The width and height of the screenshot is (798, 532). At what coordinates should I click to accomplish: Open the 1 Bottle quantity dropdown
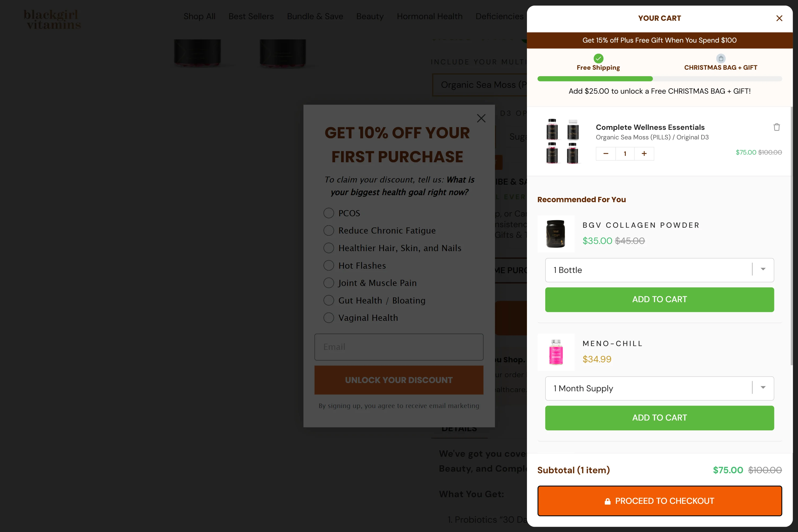click(x=659, y=270)
